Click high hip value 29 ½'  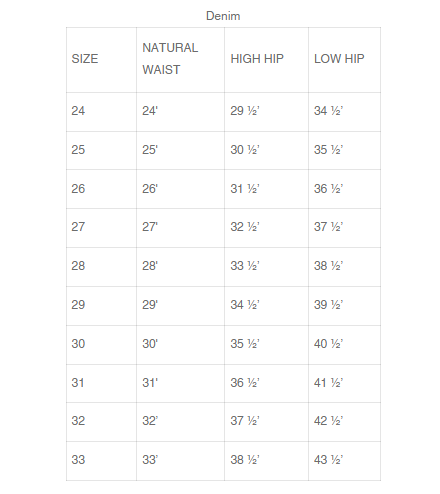[x=245, y=111]
